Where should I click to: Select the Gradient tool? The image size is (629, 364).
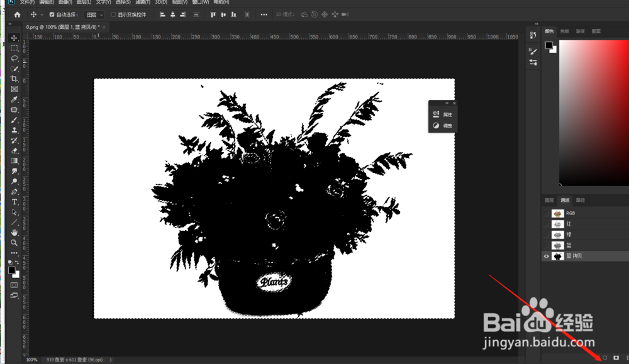pos(14,161)
